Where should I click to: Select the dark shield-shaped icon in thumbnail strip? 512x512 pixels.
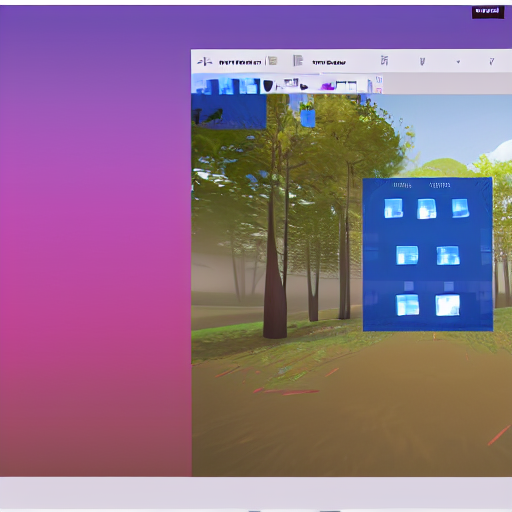(x=268, y=86)
